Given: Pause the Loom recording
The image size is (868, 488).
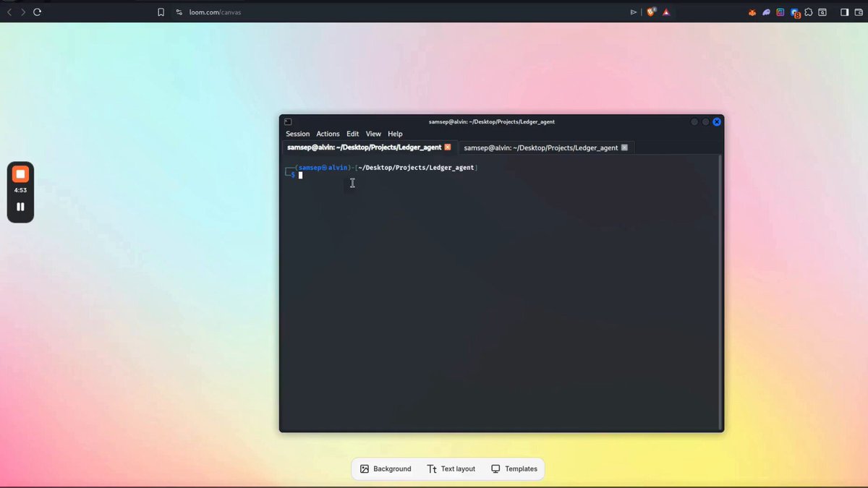Looking at the screenshot, I should click(20, 207).
